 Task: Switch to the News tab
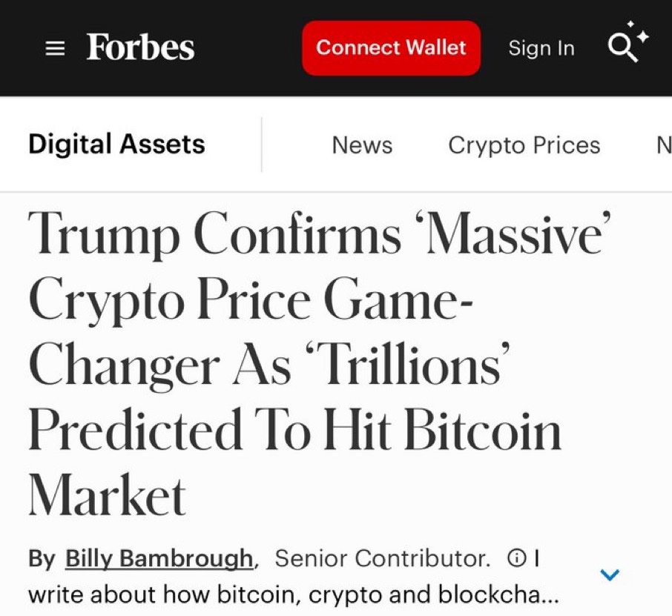pyautogui.click(x=362, y=145)
